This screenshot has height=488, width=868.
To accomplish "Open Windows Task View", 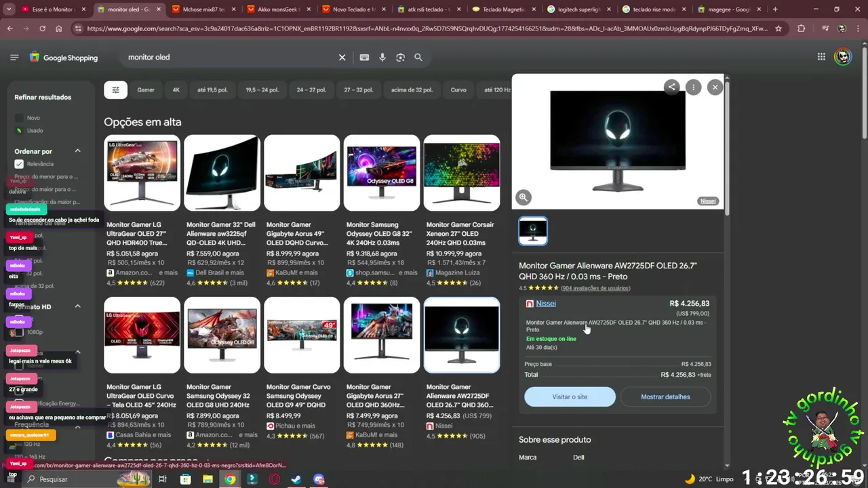I will pyautogui.click(x=163, y=479).
